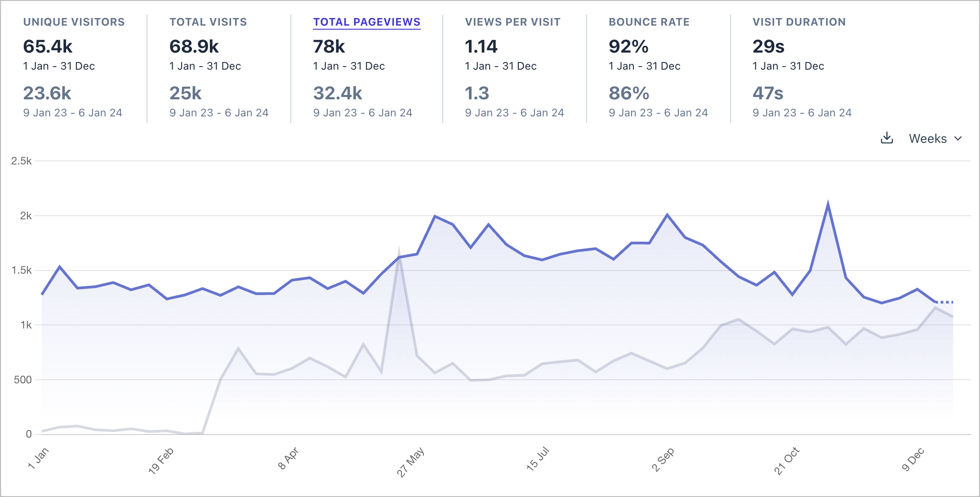
Task: Open the Weeks interval selector
Action: click(x=927, y=138)
